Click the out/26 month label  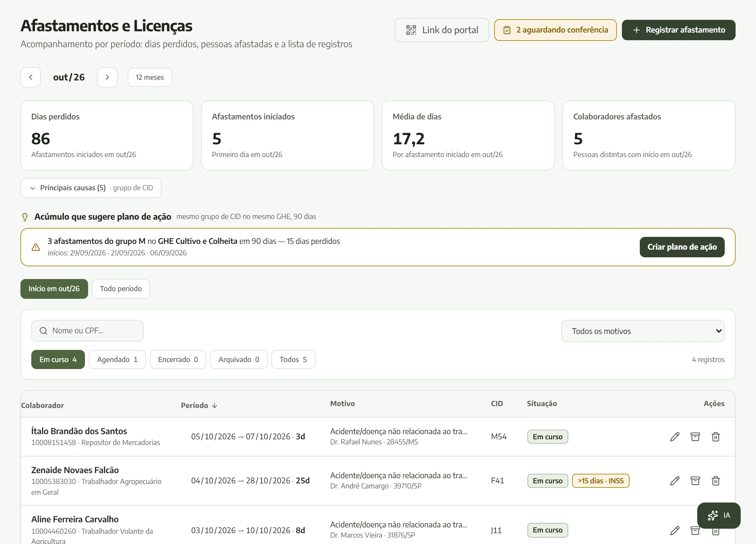[69, 77]
